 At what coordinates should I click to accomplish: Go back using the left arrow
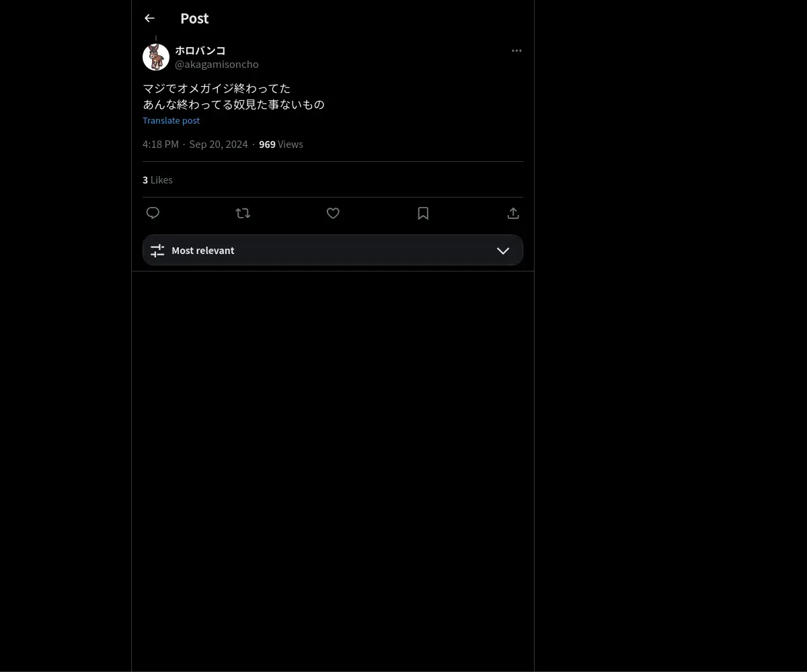[149, 18]
